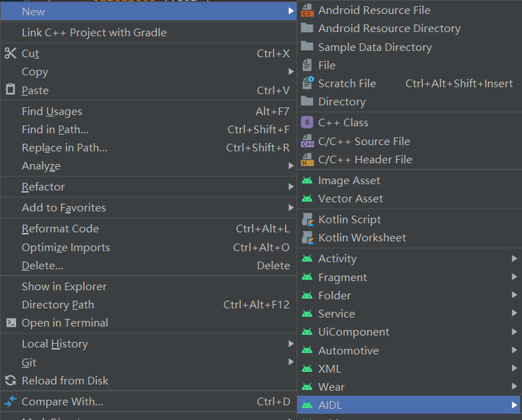Click the Image Asset android icon
Screen dimensions: 522x420
307,181
